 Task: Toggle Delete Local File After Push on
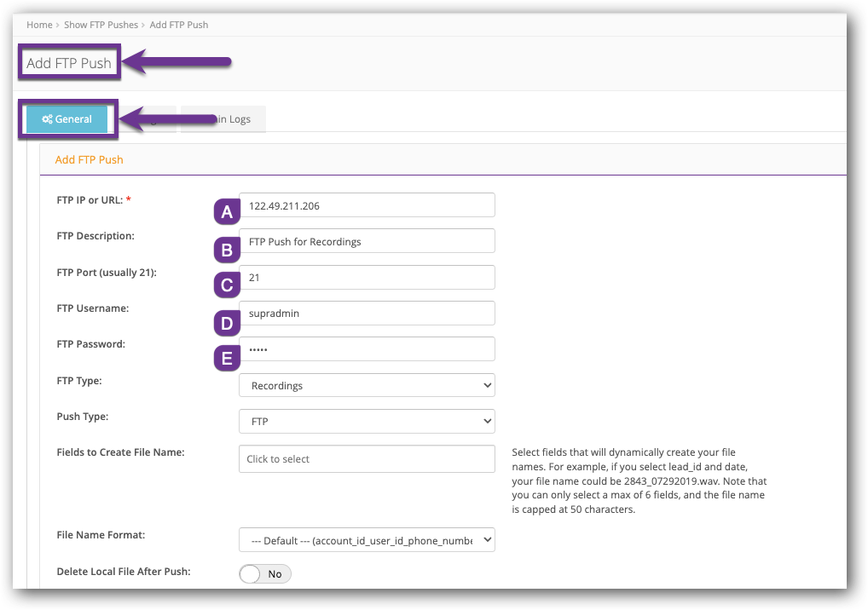pos(265,573)
